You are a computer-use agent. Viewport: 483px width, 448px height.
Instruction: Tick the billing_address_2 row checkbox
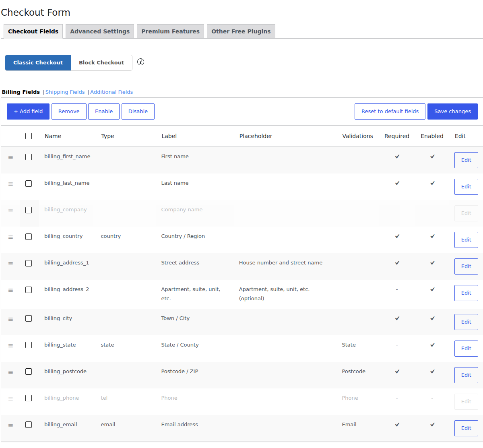pyautogui.click(x=29, y=290)
